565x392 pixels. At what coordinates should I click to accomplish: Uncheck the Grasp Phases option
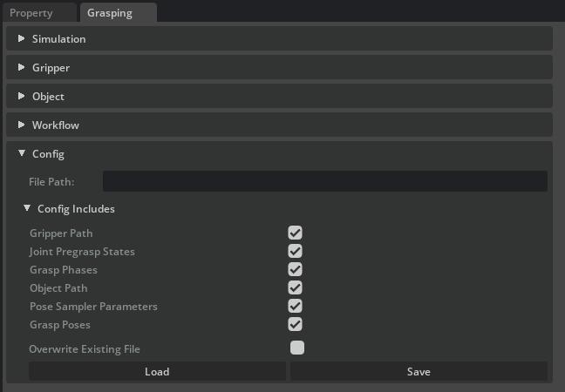point(296,269)
